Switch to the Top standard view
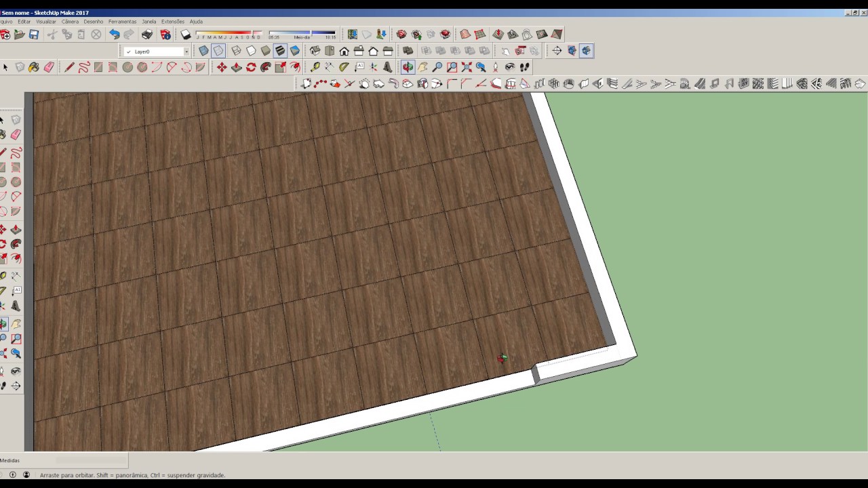Image resolution: width=868 pixels, height=488 pixels. point(330,51)
